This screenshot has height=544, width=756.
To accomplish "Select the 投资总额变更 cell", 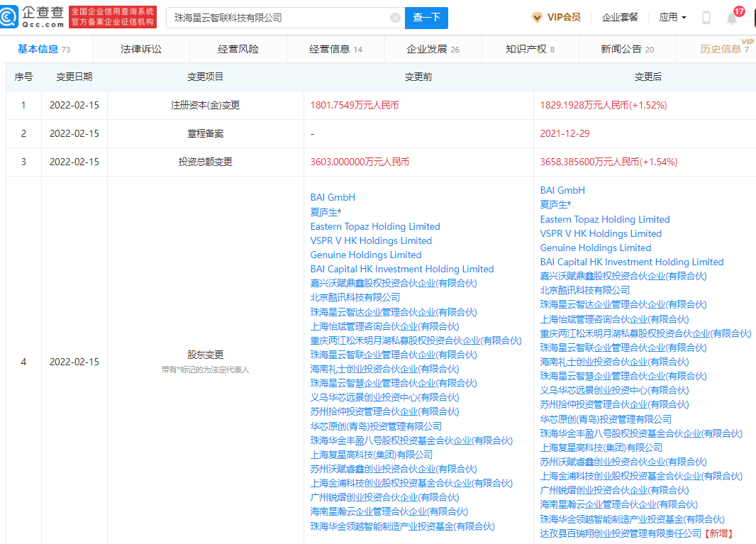I will click(206, 162).
